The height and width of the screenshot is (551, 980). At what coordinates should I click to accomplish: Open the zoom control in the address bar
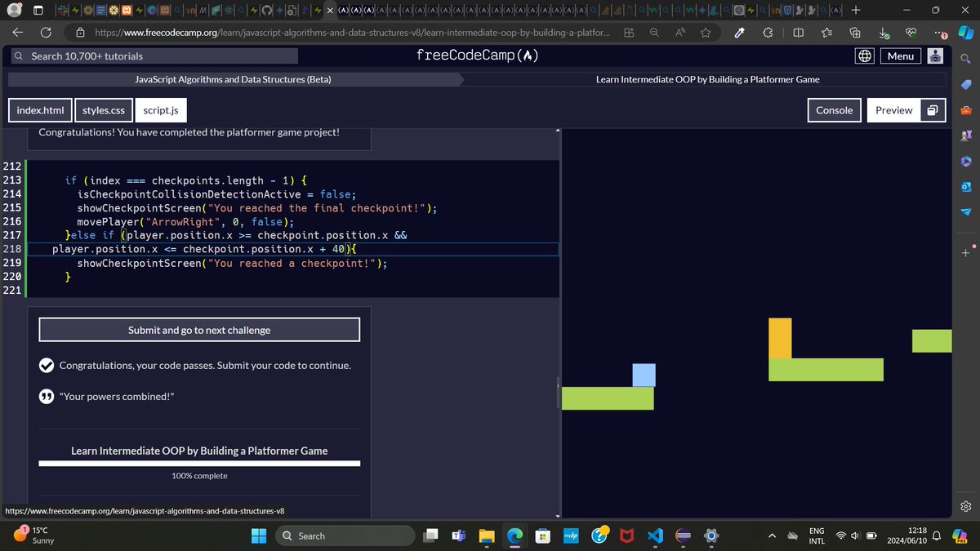655,33
